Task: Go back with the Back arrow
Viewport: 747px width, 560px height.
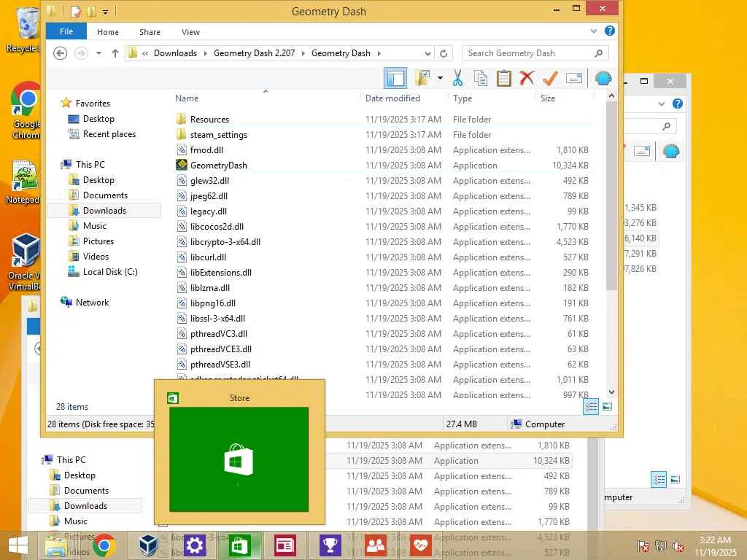Action: tap(60, 53)
